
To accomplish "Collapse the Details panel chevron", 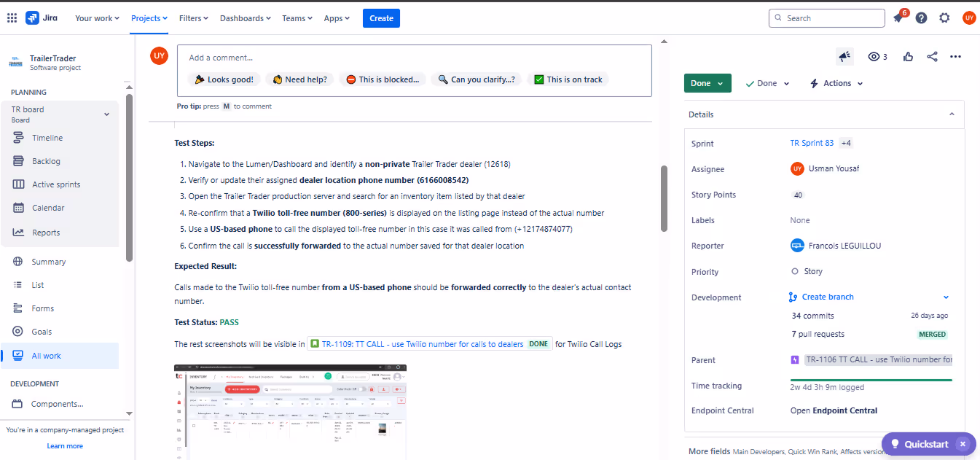I will [952, 114].
